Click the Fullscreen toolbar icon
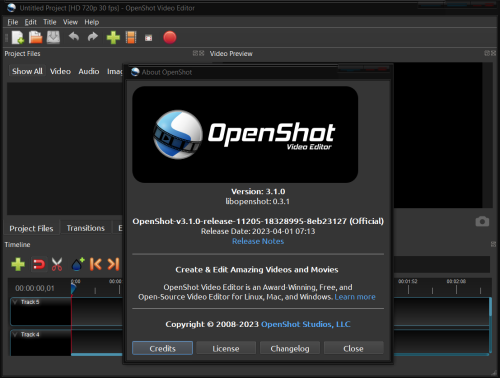Image resolution: width=500 pixels, height=378 pixels. (x=149, y=38)
